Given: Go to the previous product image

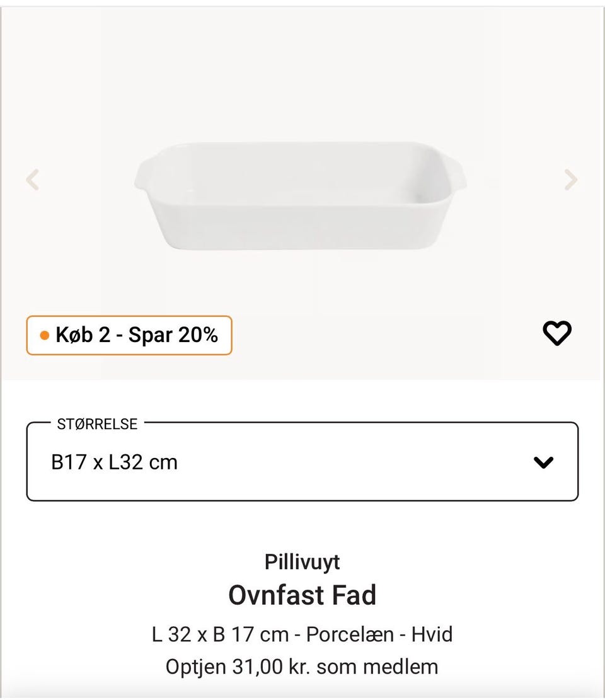Looking at the screenshot, I should point(33,180).
